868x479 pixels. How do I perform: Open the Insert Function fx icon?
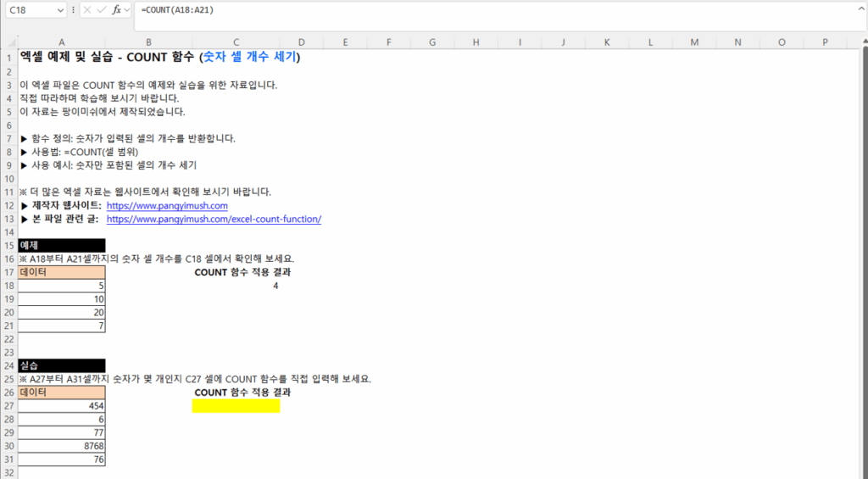(x=116, y=10)
